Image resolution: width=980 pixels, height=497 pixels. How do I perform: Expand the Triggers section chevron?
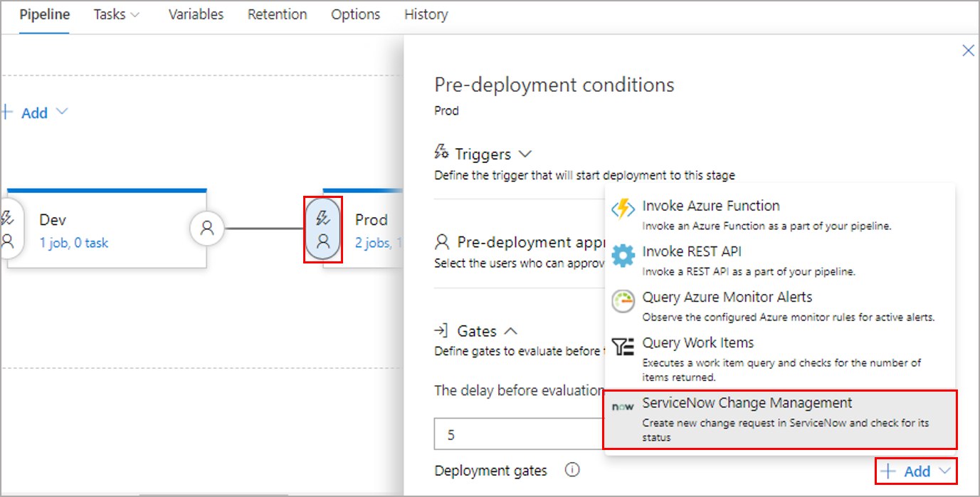[x=525, y=152]
